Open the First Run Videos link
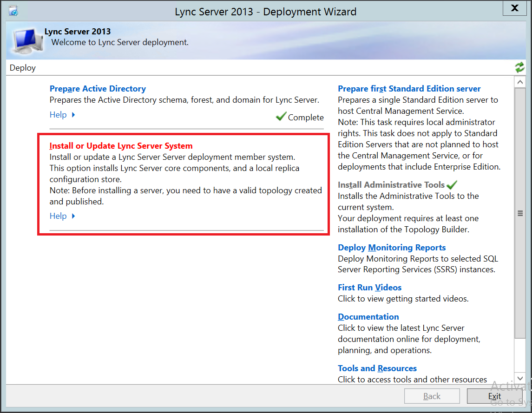This screenshot has height=413, width=532. (370, 288)
